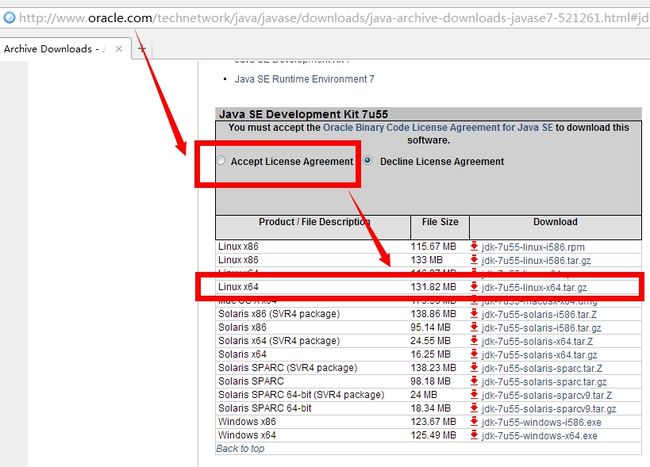Open Oracle Binary Code License Agreement link
Screen dimensions: 650x467
tap(438, 127)
